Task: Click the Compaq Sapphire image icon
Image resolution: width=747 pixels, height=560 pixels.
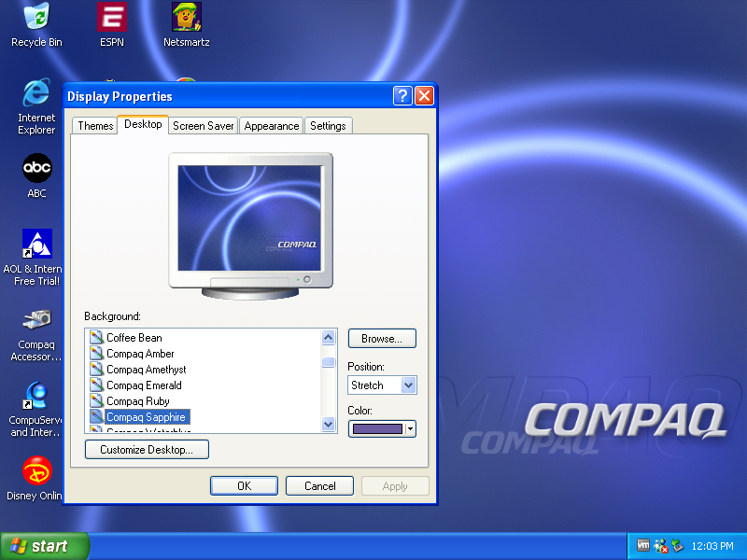Action: (x=97, y=416)
